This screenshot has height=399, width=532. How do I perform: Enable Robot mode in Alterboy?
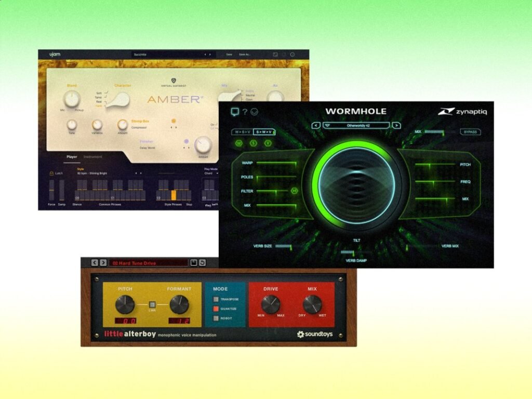click(x=216, y=318)
